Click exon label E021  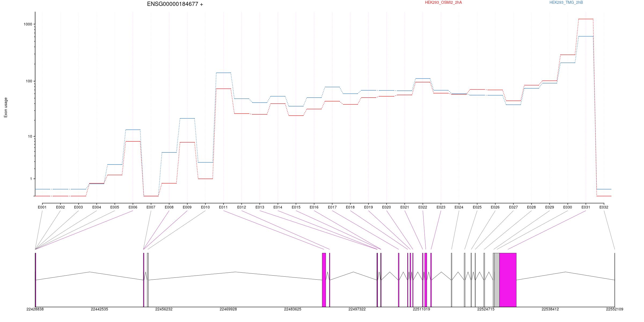405,207
